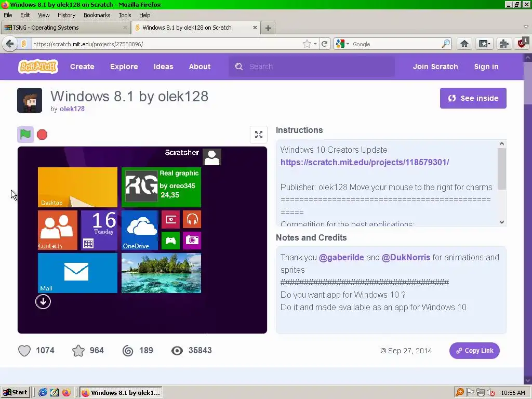Image resolution: width=532 pixels, height=399 pixels.
Task: Stop the project with red stop button
Action: (42, 135)
